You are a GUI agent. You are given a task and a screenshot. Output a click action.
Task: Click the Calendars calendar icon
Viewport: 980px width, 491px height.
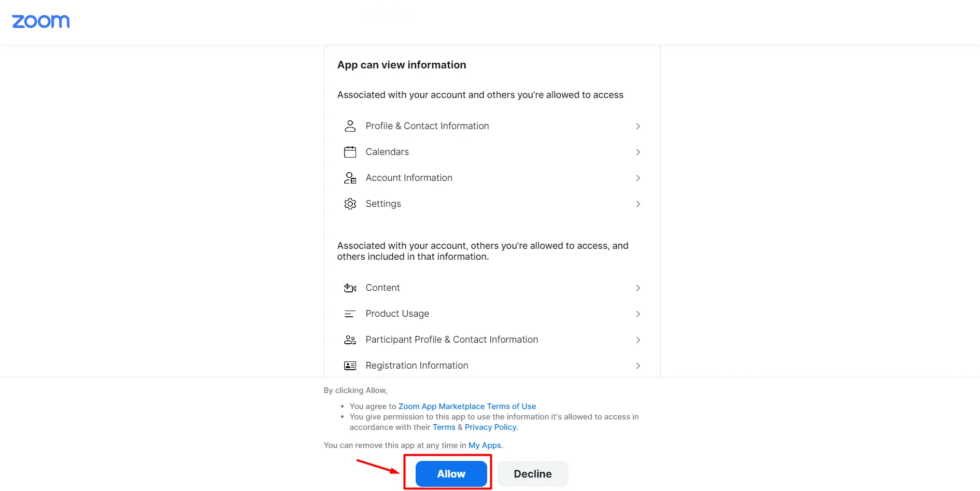point(350,152)
